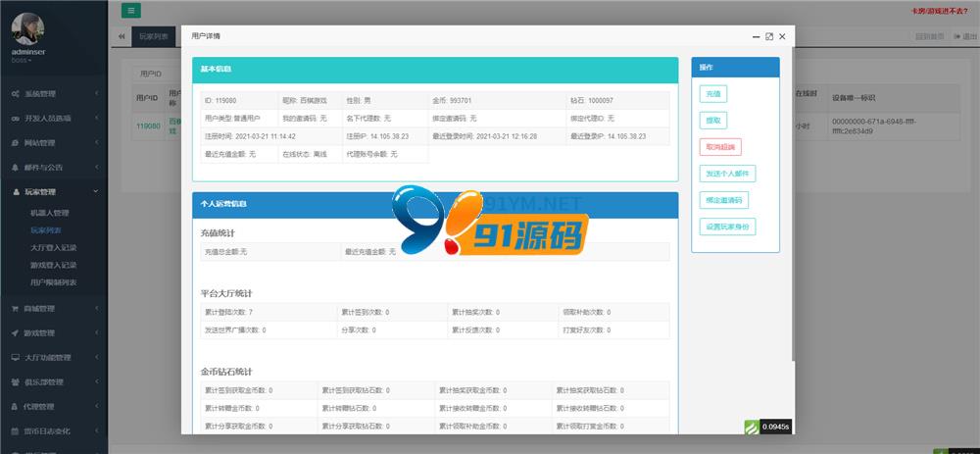
Task: Click the green 119080 user ID link
Action: [x=148, y=126]
